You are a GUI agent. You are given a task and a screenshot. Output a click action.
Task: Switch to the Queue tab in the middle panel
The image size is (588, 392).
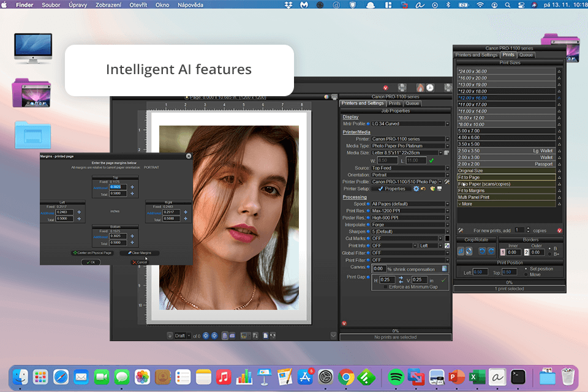[413, 104]
